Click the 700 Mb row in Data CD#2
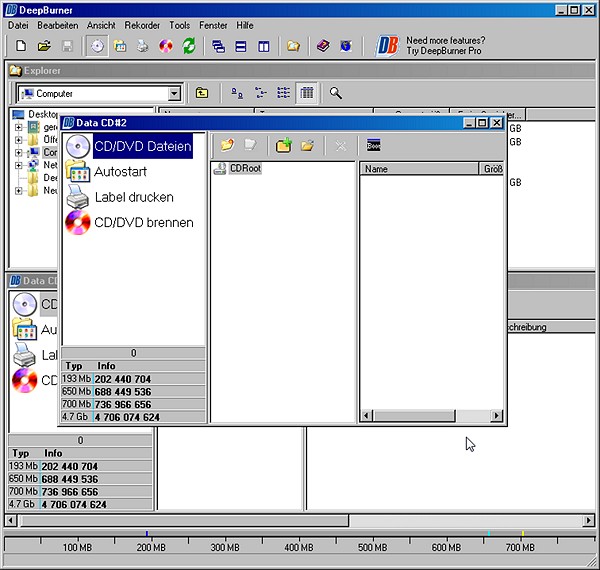 [x=133, y=404]
